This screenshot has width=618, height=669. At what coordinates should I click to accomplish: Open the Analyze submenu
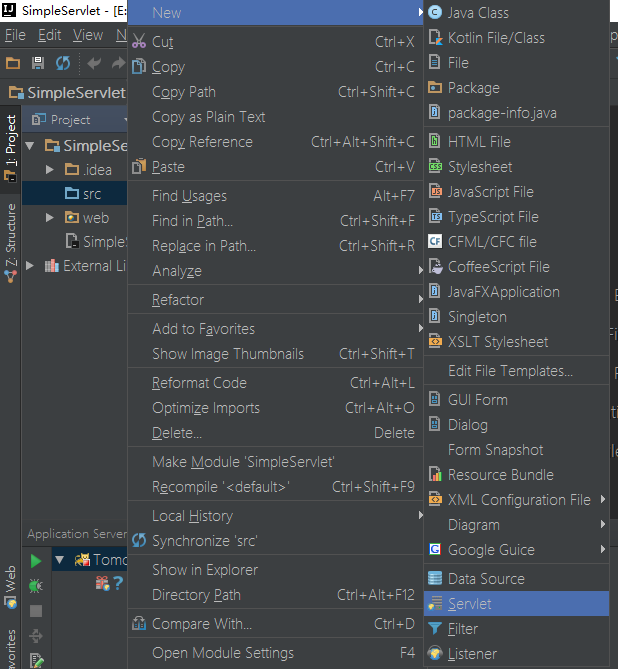click(276, 271)
